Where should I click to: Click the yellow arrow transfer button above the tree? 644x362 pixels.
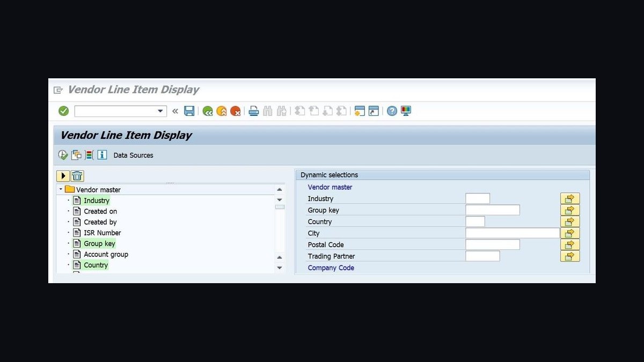pyautogui.click(x=63, y=176)
